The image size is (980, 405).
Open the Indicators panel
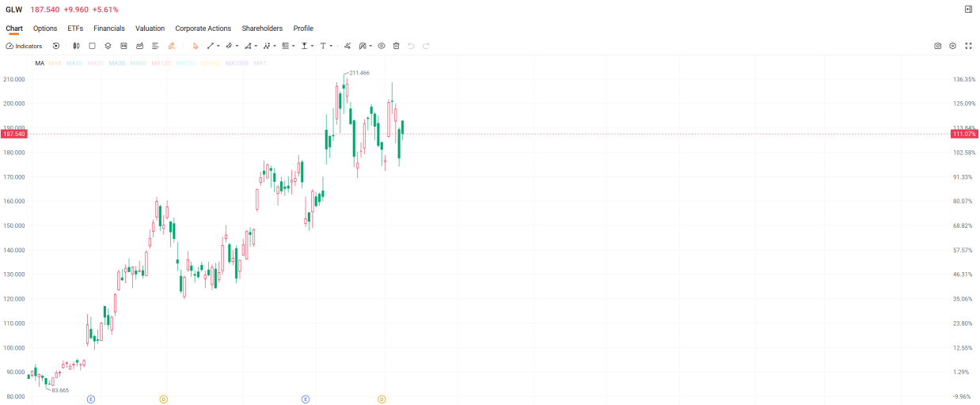(x=24, y=46)
